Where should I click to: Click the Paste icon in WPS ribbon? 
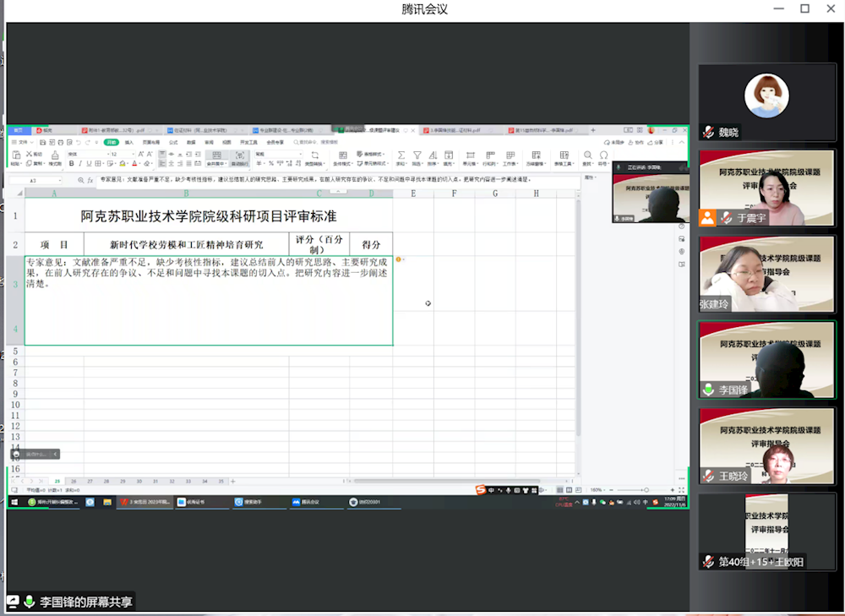(x=16, y=155)
